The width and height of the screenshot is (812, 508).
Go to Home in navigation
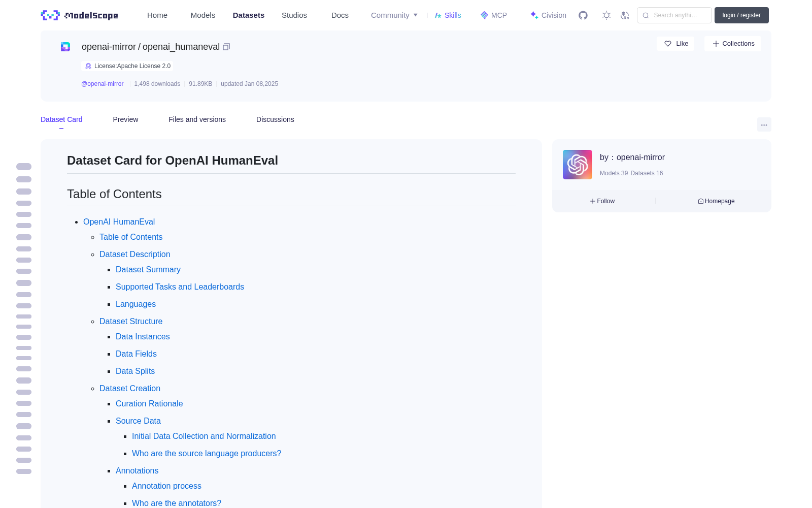point(157,15)
